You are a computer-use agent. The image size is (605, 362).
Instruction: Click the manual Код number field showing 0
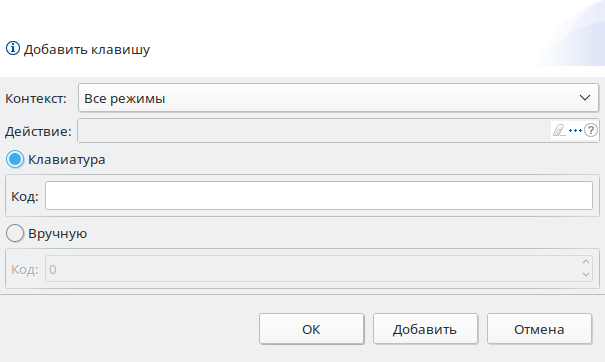point(313,269)
